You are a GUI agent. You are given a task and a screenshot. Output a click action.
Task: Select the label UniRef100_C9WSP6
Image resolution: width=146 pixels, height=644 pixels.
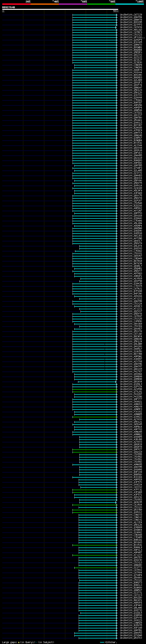click(131, 68)
